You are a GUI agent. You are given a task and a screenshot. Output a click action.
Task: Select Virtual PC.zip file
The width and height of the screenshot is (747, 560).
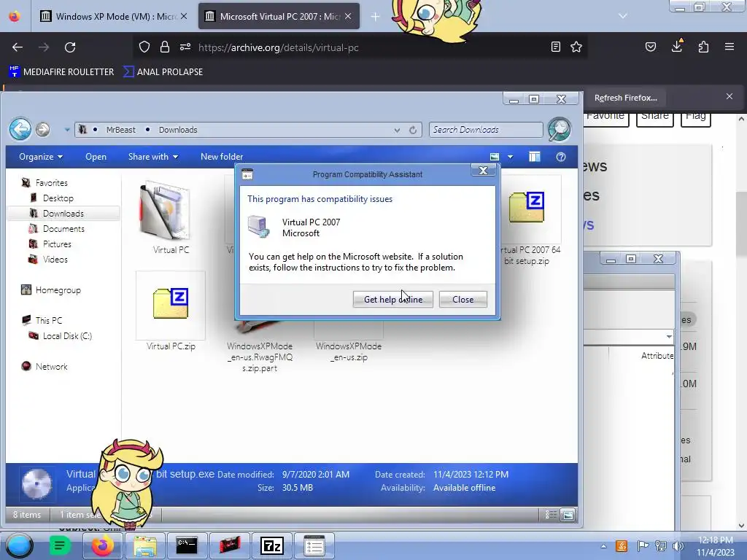(171, 305)
